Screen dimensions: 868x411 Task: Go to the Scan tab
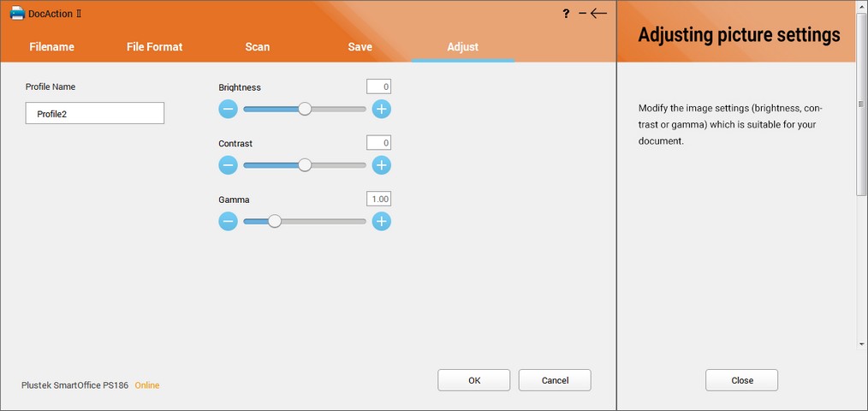[257, 47]
